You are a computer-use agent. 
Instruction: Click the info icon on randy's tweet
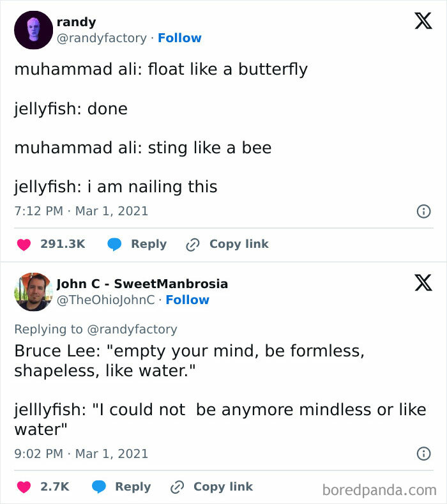tap(423, 211)
